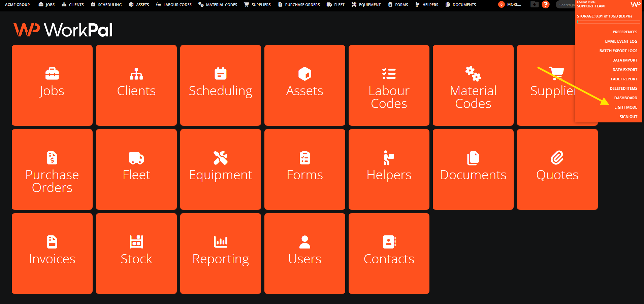Viewport: 644px width, 304px height.
Task: Click the help question mark icon
Action: 546,4
